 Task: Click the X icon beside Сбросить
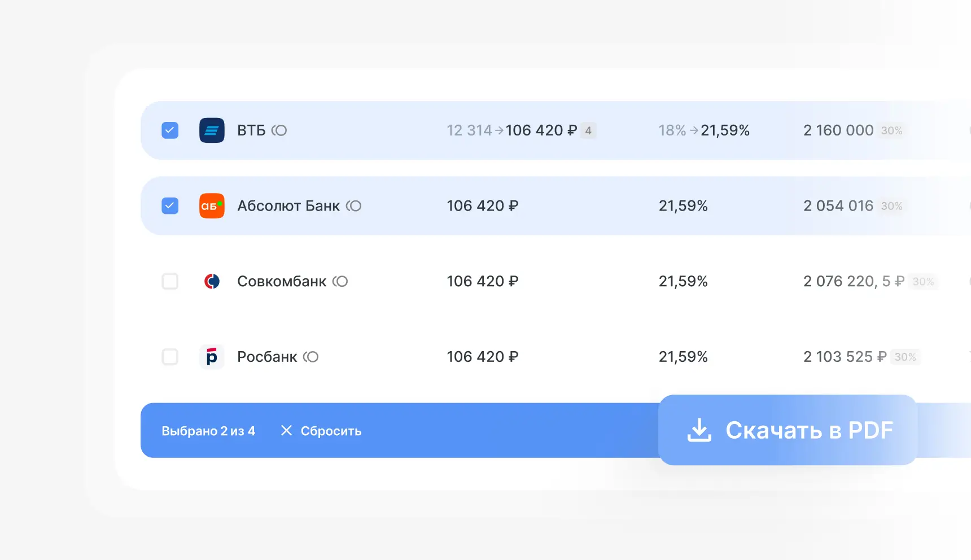(x=286, y=431)
